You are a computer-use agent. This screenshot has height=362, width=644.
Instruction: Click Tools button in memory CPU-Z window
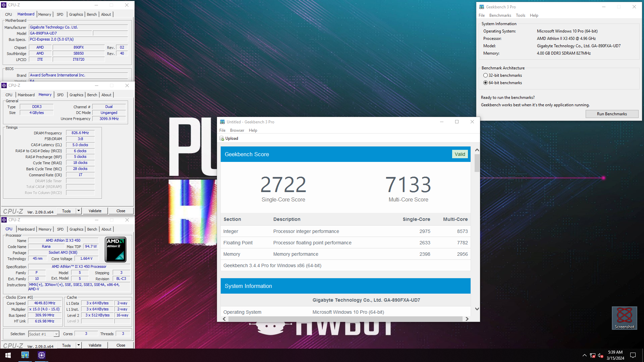pyautogui.click(x=66, y=211)
